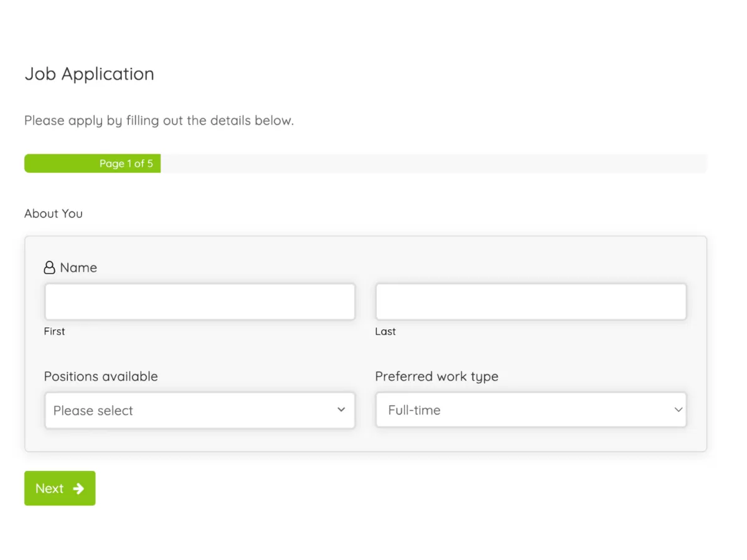Click the right arrow icon on Next
747x560 pixels.
point(78,488)
